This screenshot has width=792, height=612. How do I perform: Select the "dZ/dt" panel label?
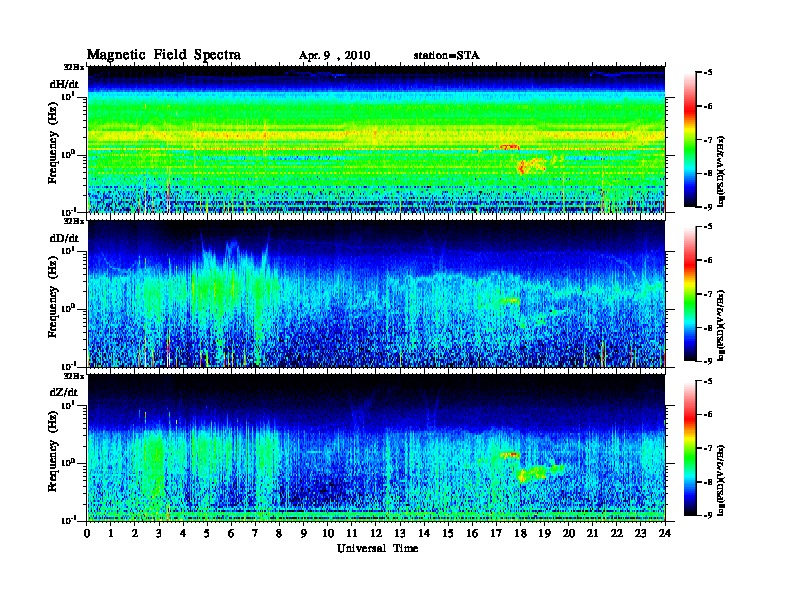click(64, 392)
